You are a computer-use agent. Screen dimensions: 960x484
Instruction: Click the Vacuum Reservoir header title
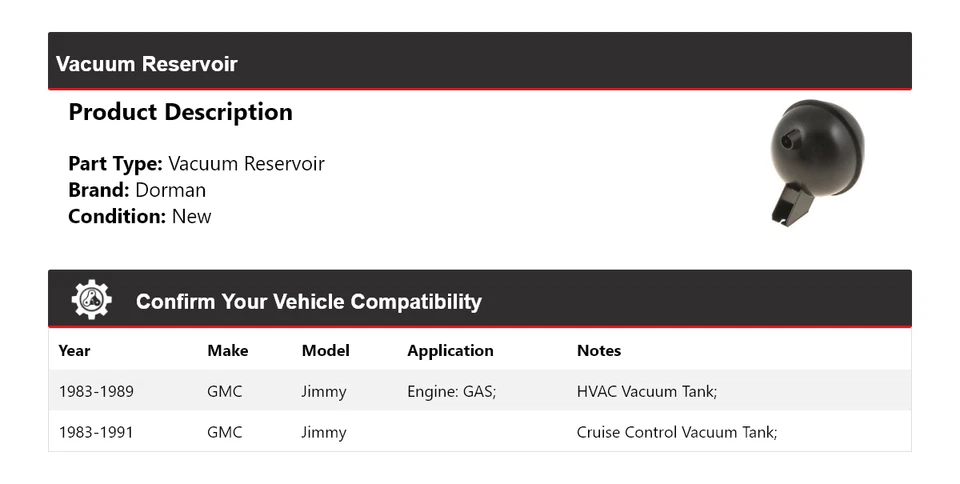point(147,64)
